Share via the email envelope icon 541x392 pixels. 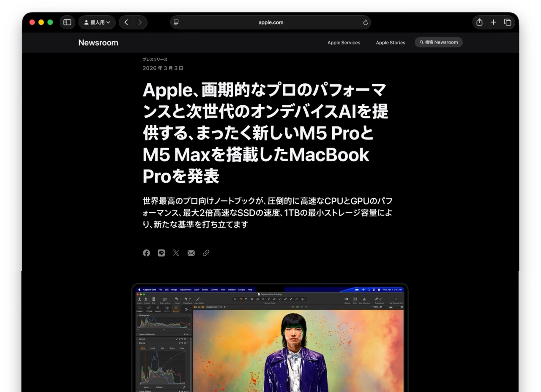coord(191,253)
